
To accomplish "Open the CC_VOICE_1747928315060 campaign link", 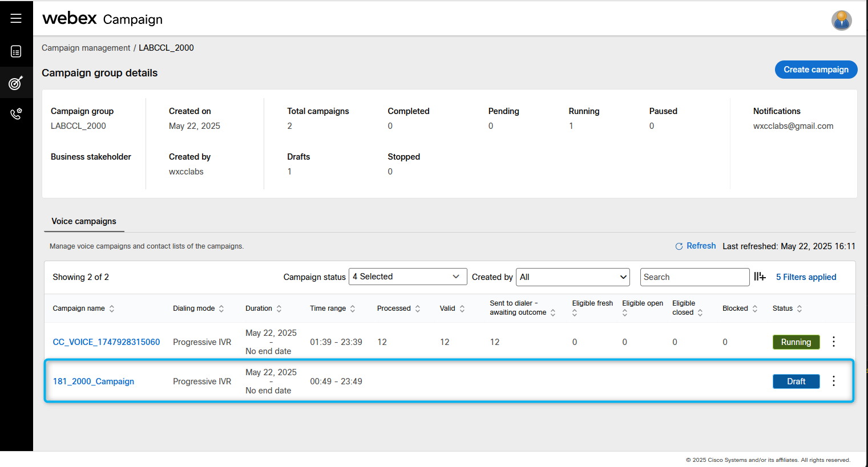I will [106, 342].
